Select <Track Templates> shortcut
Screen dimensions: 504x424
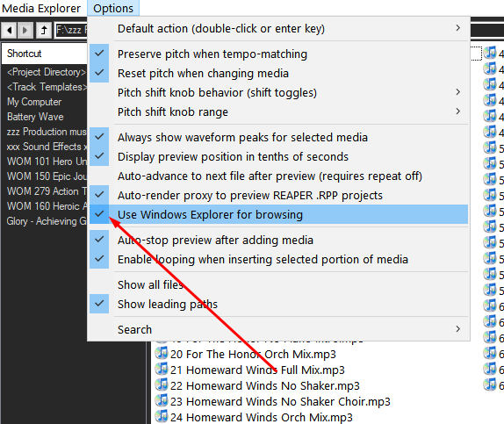tap(47, 87)
